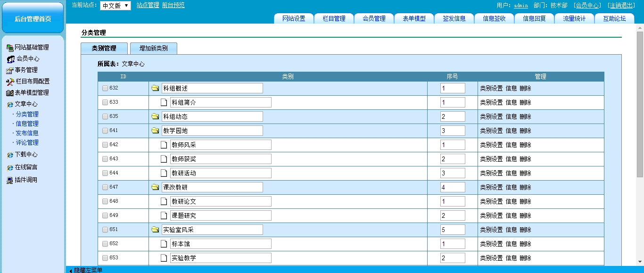Click the 插件调用 computer icon
The height and width of the screenshot is (273, 644).
[9, 180]
